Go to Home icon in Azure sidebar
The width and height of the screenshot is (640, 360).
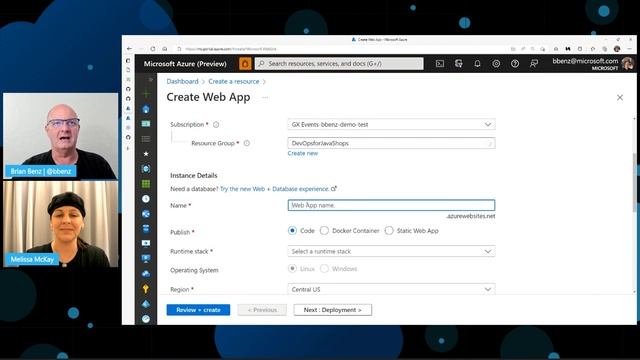click(146, 109)
